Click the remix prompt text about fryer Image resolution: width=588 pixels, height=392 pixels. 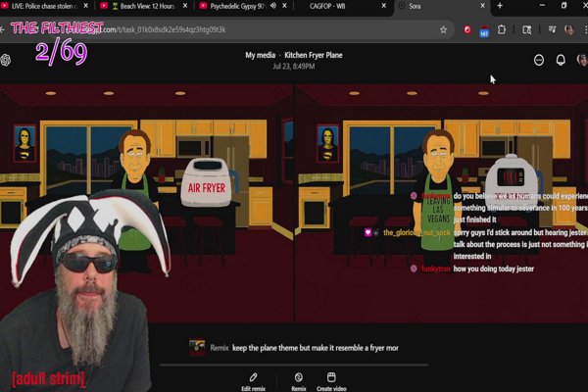(x=315, y=348)
